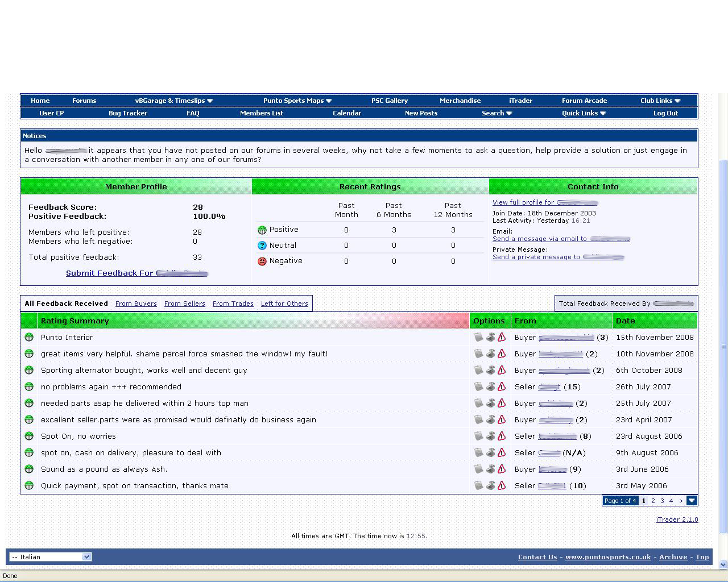
Task: Click red warning icon in 26th July 2007 row
Action: [x=502, y=386]
